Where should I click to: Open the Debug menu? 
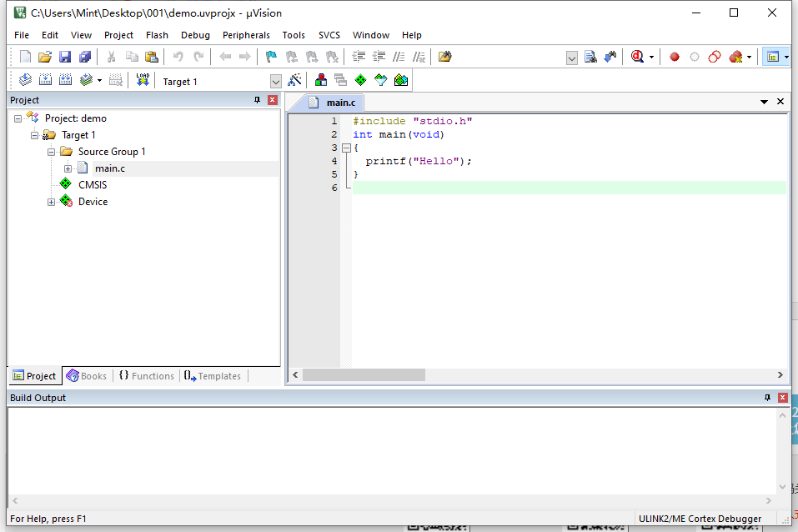195,35
